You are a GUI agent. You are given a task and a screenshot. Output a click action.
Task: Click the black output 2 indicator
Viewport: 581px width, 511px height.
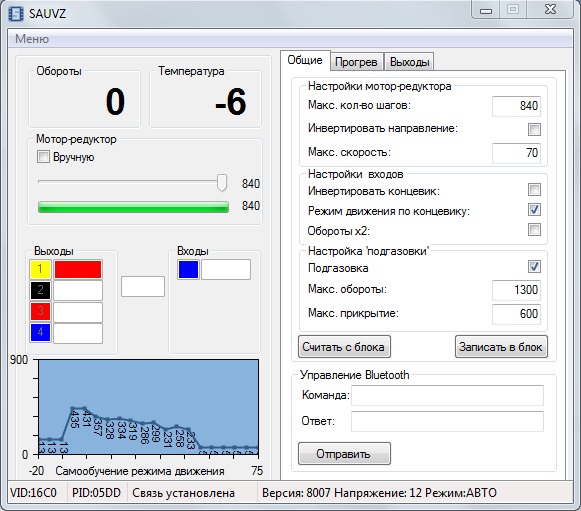[x=40, y=290]
